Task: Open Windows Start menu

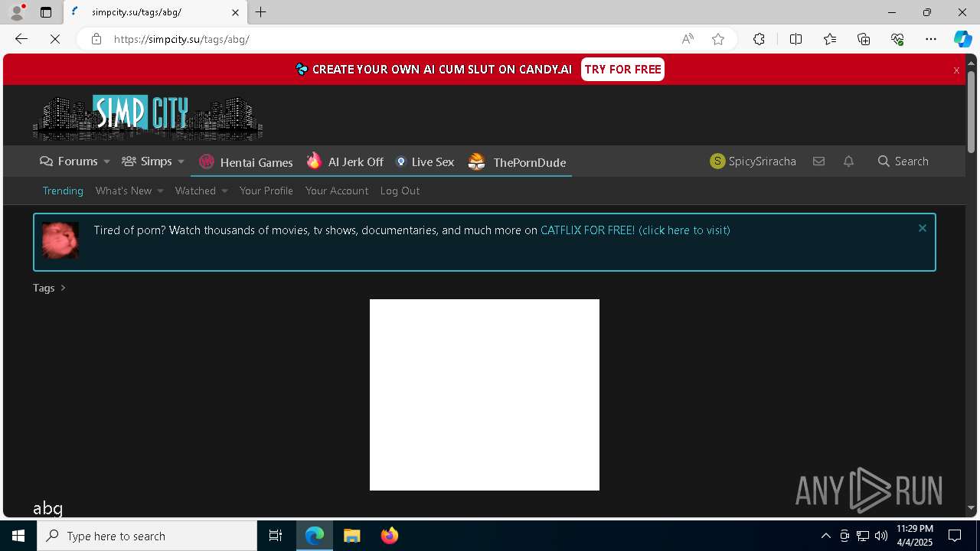Action: 18,536
